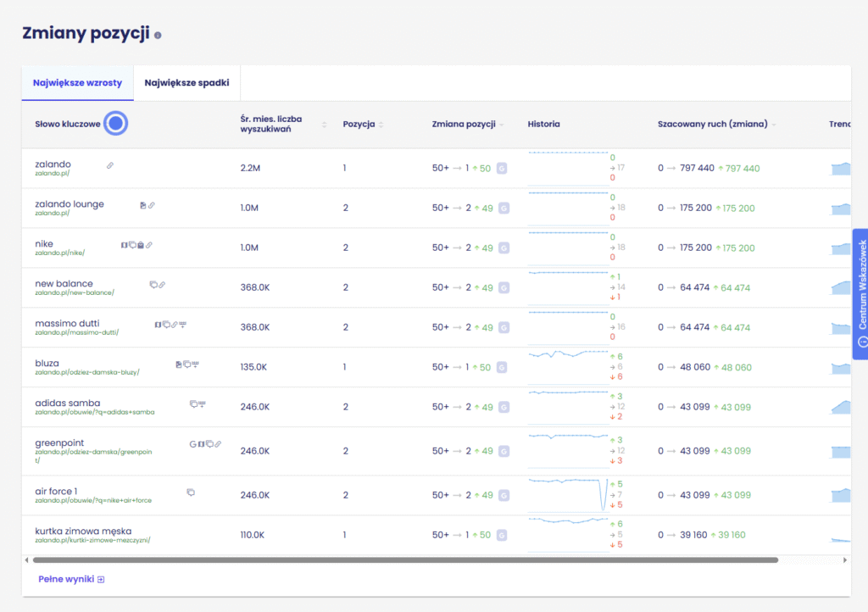This screenshot has width=868, height=612.
Task: Click the SERP feature icon in air force 1 row
Action: pyautogui.click(x=191, y=492)
